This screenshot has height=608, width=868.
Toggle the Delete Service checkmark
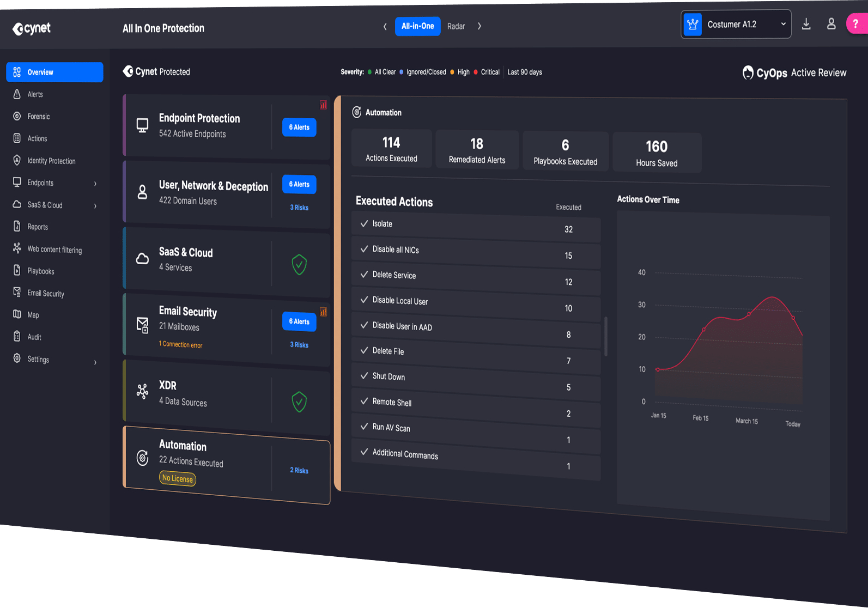click(364, 274)
